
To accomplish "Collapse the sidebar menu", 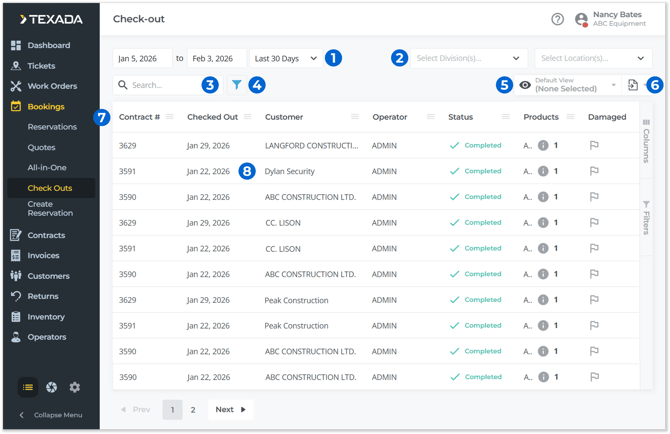I will point(50,415).
